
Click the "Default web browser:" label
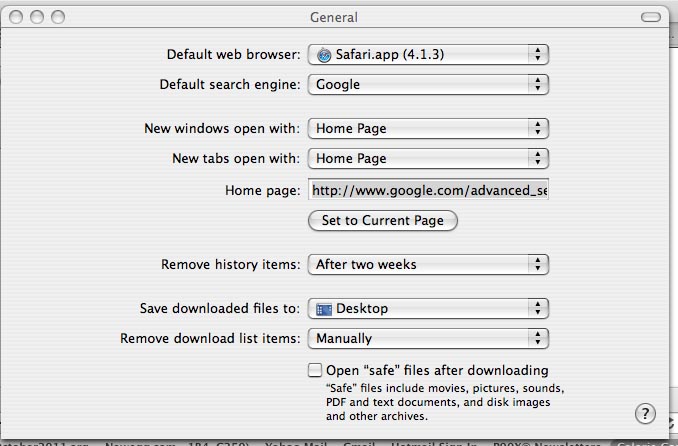point(233,55)
